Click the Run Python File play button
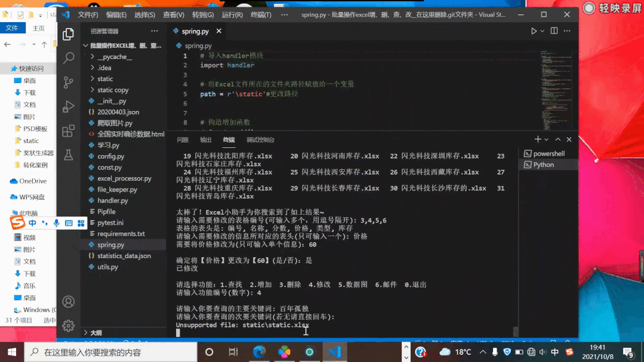This screenshot has width=644, height=362. pyautogui.click(x=534, y=30)
